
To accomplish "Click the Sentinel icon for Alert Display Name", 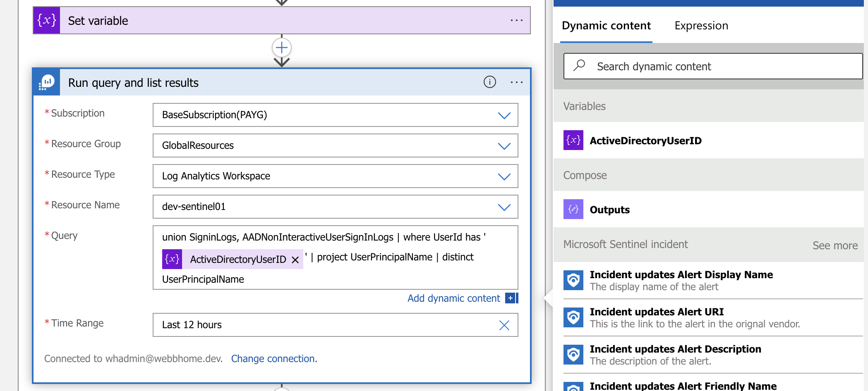I will [x=573, y=280].
